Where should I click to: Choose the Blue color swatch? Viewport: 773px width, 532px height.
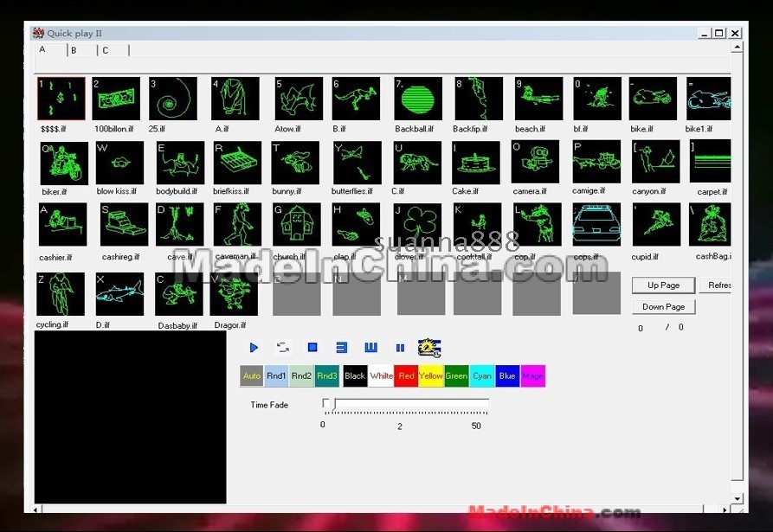point(507,375)
